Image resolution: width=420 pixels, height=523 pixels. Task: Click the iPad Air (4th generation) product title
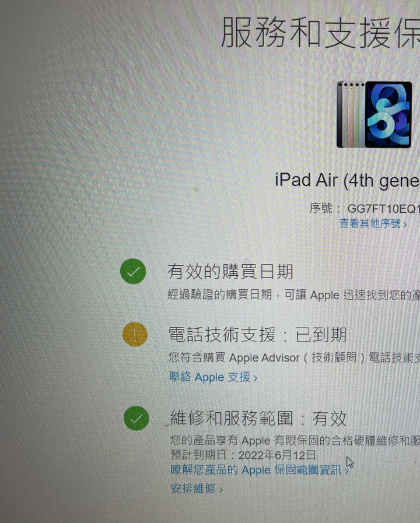[347, 180]
